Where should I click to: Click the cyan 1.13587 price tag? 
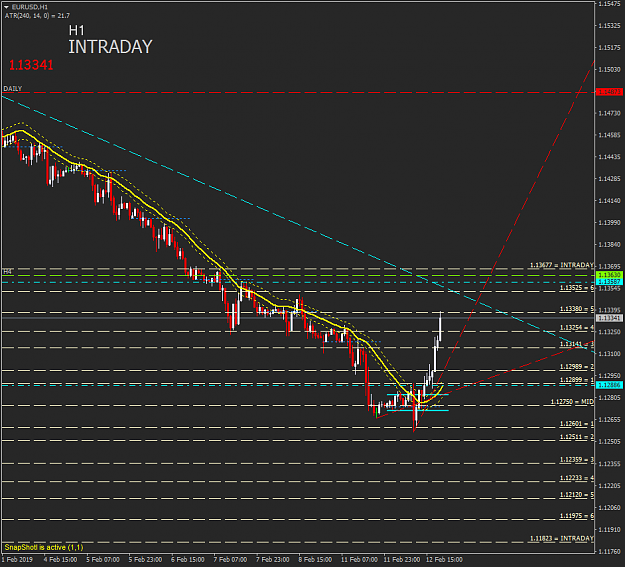(x=609, y=282)
